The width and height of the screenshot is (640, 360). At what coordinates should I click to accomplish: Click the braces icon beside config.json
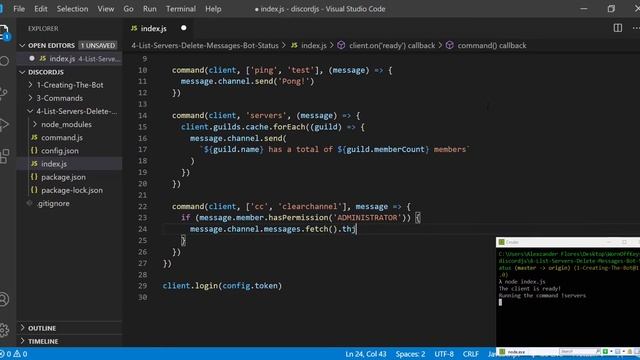34,151
